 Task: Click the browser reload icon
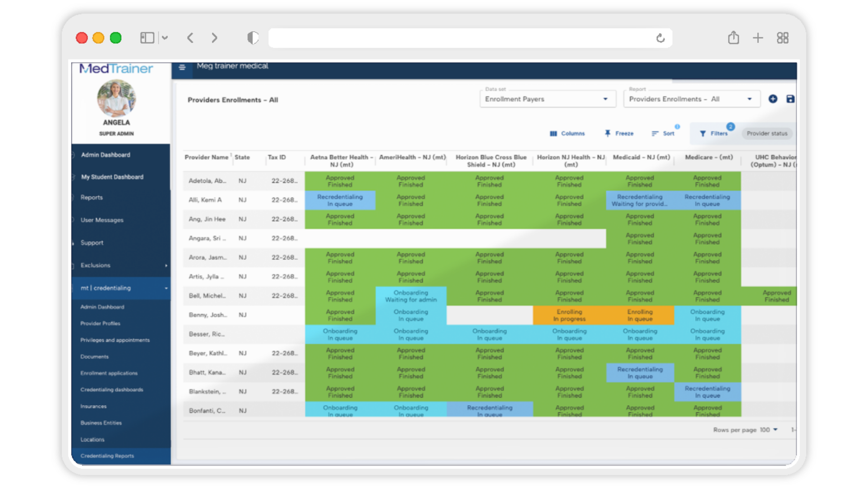660,38
